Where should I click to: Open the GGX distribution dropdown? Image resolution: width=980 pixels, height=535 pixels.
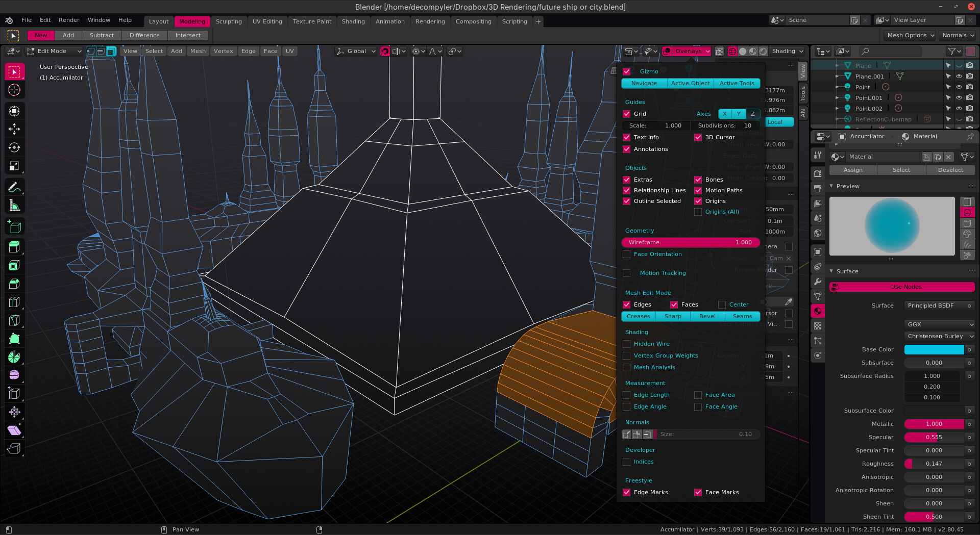pyautogui.click(x=939, y=325)
